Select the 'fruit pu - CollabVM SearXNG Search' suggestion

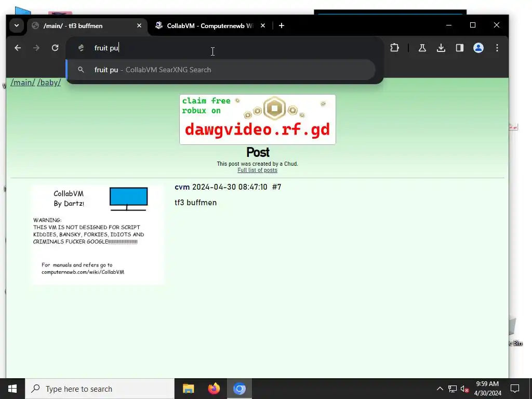click(x=221, y=70)
